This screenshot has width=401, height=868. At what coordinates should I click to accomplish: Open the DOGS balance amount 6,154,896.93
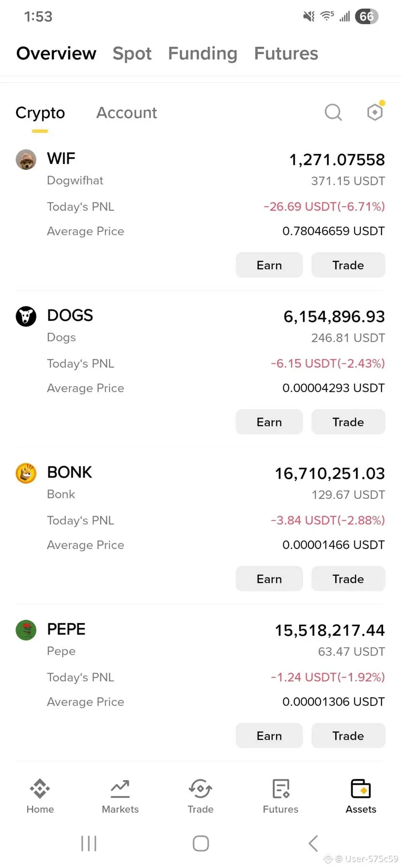(334, 316)
